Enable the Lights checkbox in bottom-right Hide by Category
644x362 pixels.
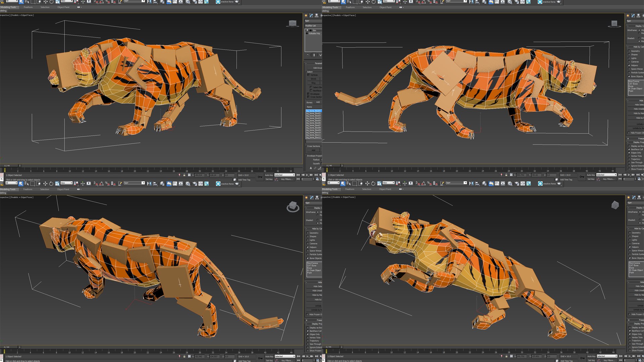tap(630, 240)
